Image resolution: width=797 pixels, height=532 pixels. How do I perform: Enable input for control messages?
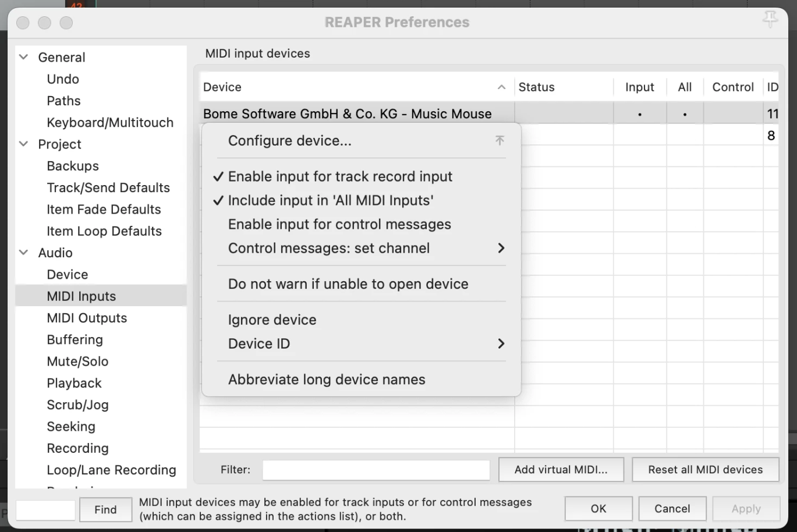coord(339,224)
